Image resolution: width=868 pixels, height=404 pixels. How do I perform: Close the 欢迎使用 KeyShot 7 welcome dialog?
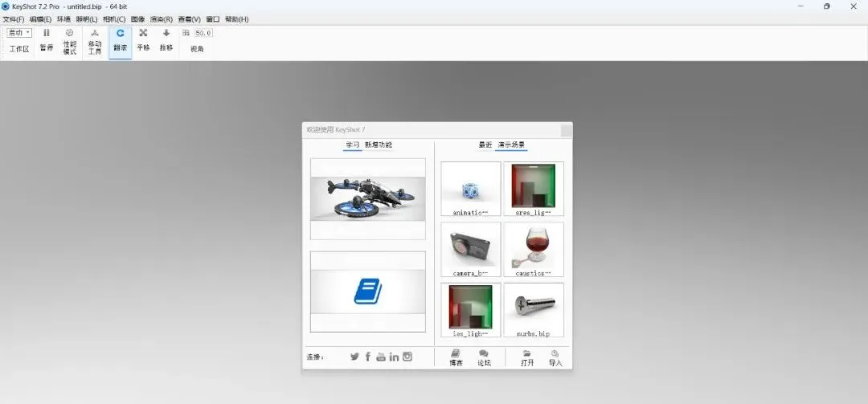click(x=567, y=131)
